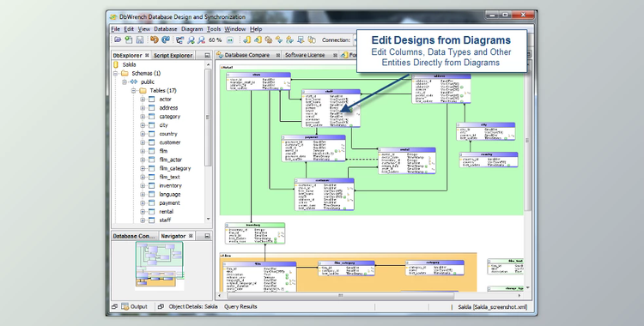This screenshot has width=644, height=326.
Task: Click the customer table in the diagram
Action: [x=325, y=195]
